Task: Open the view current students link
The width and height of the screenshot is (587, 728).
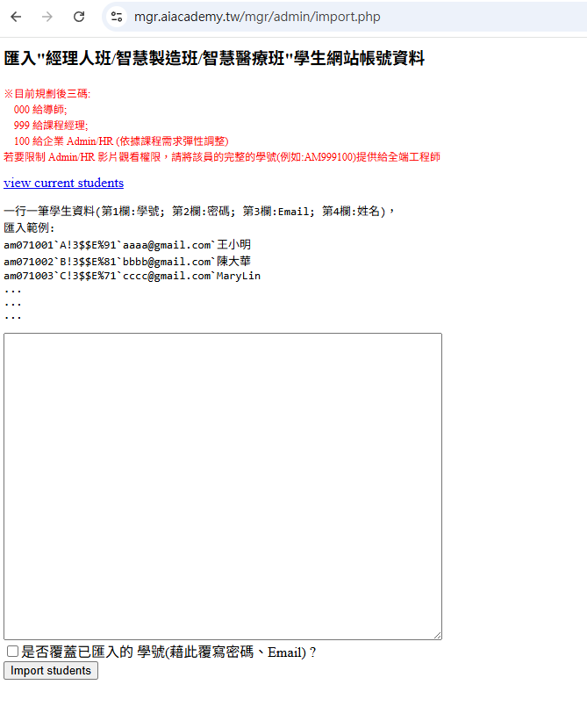Action: point(63,183)
